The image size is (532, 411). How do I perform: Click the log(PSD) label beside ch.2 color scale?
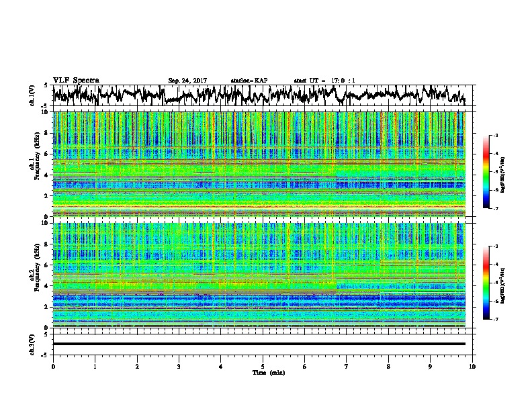click(x=503, y=285)
